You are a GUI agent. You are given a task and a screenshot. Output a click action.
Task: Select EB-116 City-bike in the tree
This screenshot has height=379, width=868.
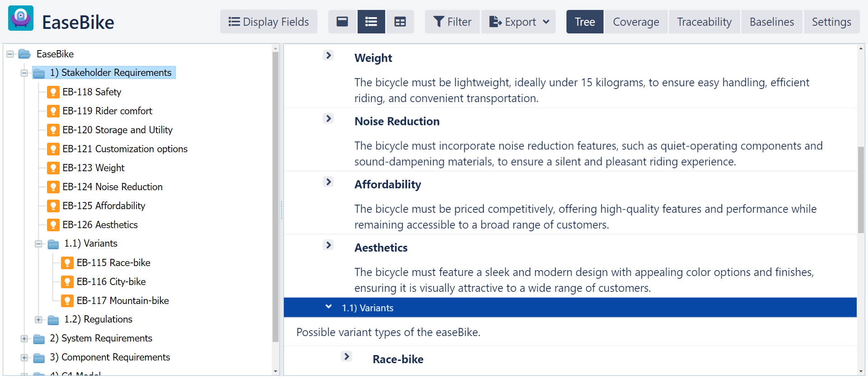[111, 282]
